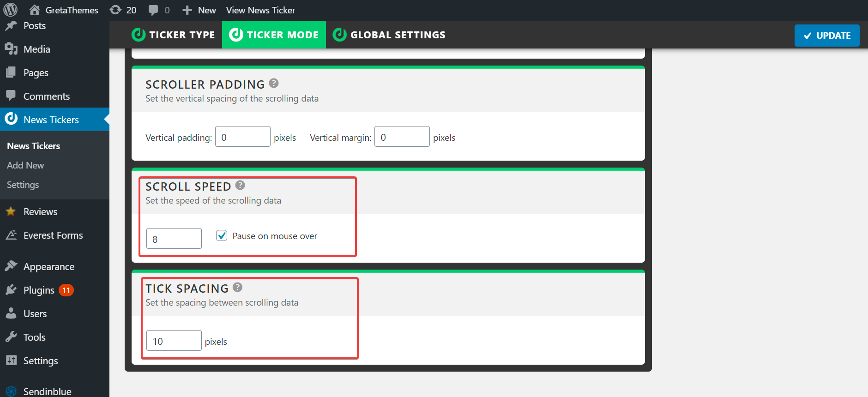Open the updates icon showing 20
The height and width of the screenshot is (397, 868).
(x=115, y=10)
